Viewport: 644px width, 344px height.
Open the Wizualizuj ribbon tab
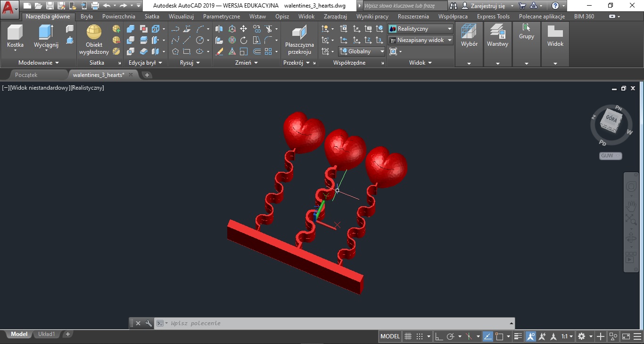pos(181,17)
